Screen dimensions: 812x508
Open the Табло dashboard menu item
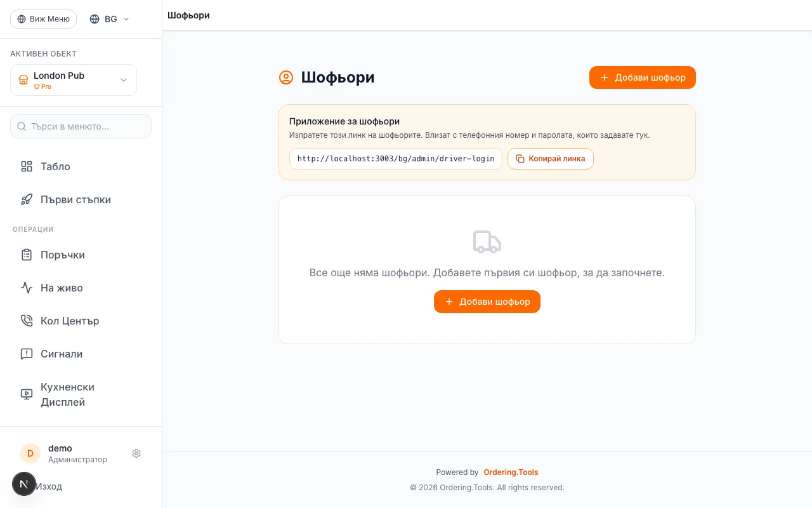(x=81, y=166)
